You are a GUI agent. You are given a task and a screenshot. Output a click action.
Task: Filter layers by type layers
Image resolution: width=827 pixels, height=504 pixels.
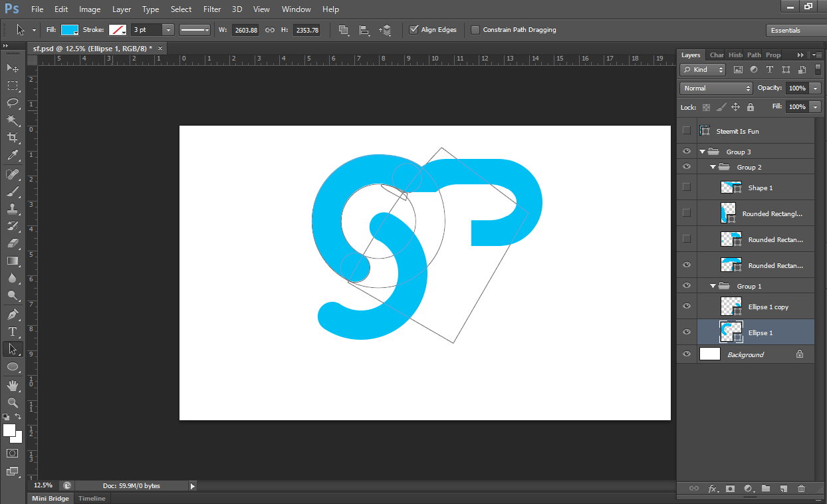[x=770, y=69]
